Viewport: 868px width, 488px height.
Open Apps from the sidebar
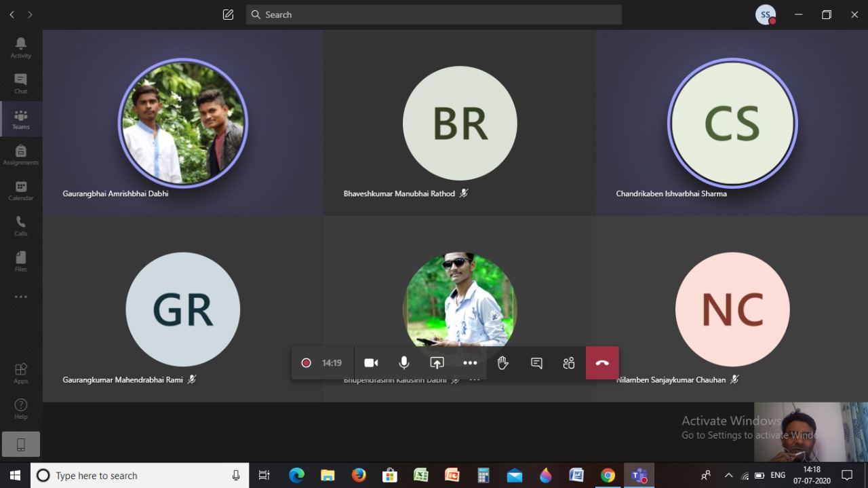click(20, 373)
